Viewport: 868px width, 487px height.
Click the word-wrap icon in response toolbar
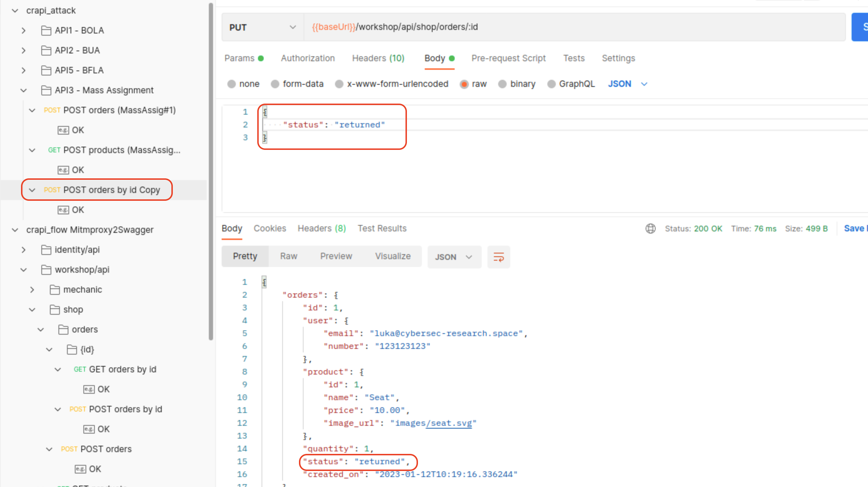[x=498, y=257]
